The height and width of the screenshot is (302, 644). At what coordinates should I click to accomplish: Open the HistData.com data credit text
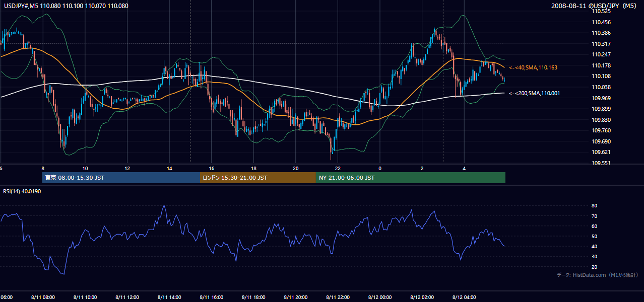tap(598, 275)
